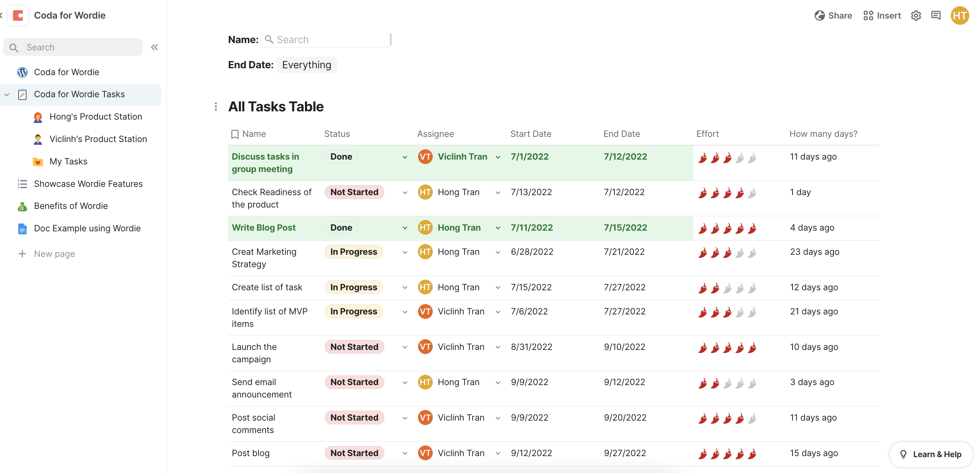Set fifth chili on Create list of task effort

pos(752,288)
